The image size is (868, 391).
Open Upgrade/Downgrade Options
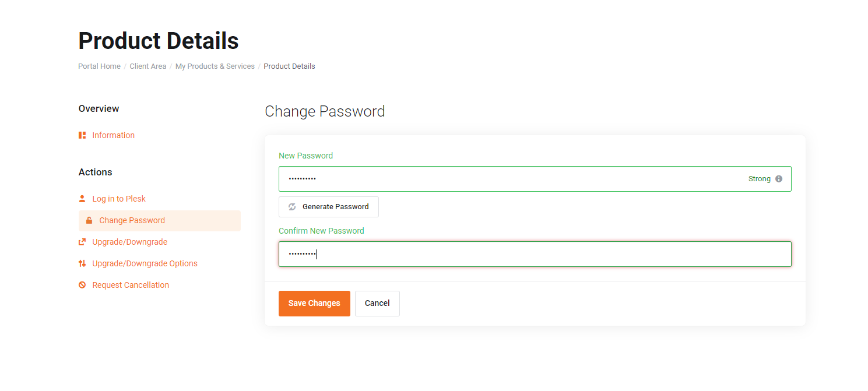[x=145, y=263]
